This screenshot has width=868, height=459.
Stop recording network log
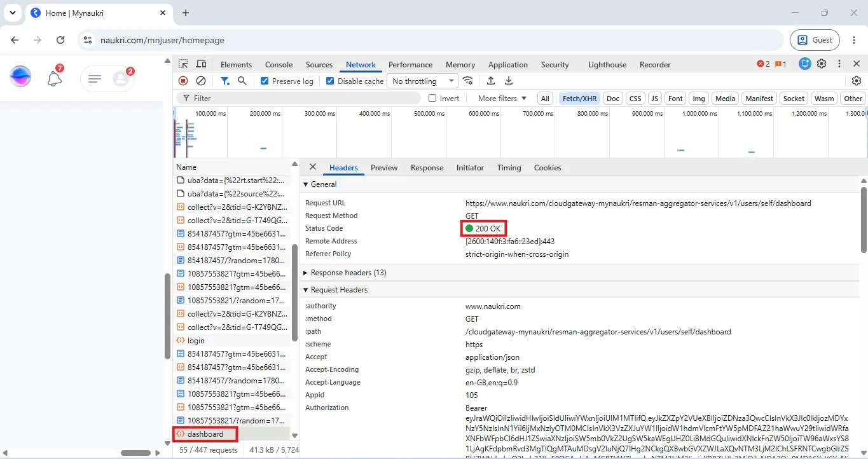(183, 81)
